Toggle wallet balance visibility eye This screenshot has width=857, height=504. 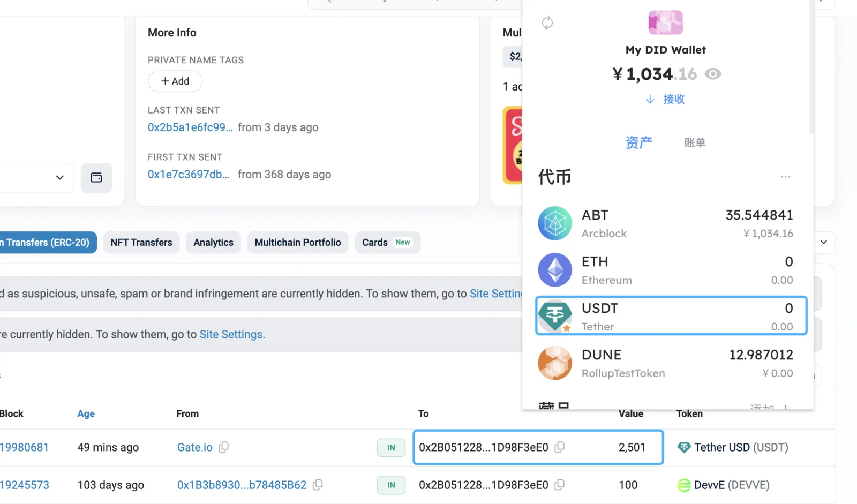(712, 74)
